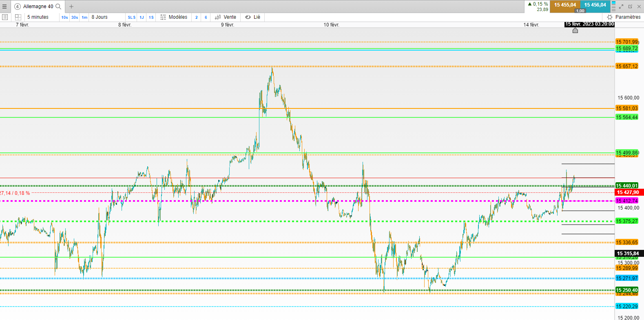Viewport: 644px width, 320px height.
Task: Select the 15 336,65 orange level label
Action: pyautogui.click(x=627, y=243)
